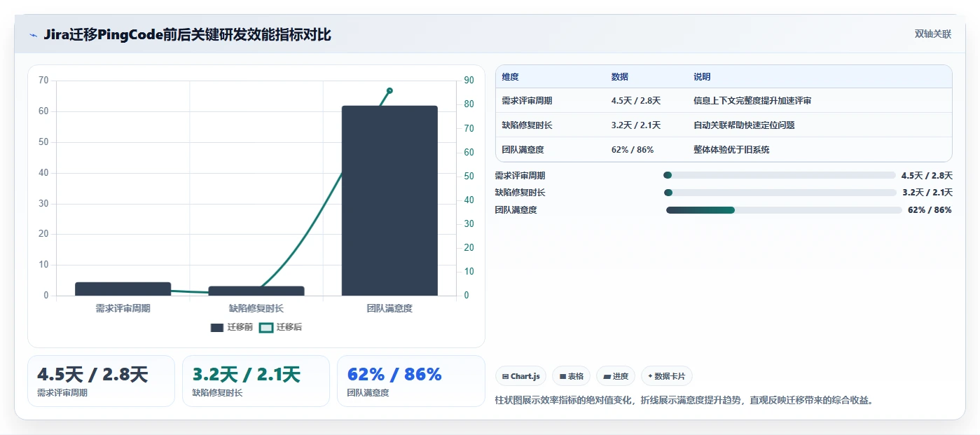Click the 进度 chip
Viewport: 980px width, 435px height.
point(616,376)
